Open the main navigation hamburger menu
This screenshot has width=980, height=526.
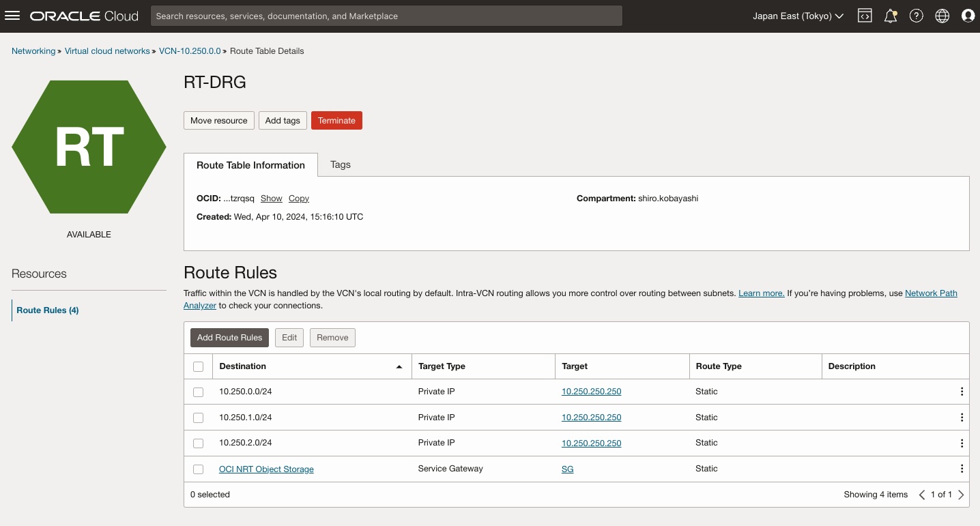[12, 16]
